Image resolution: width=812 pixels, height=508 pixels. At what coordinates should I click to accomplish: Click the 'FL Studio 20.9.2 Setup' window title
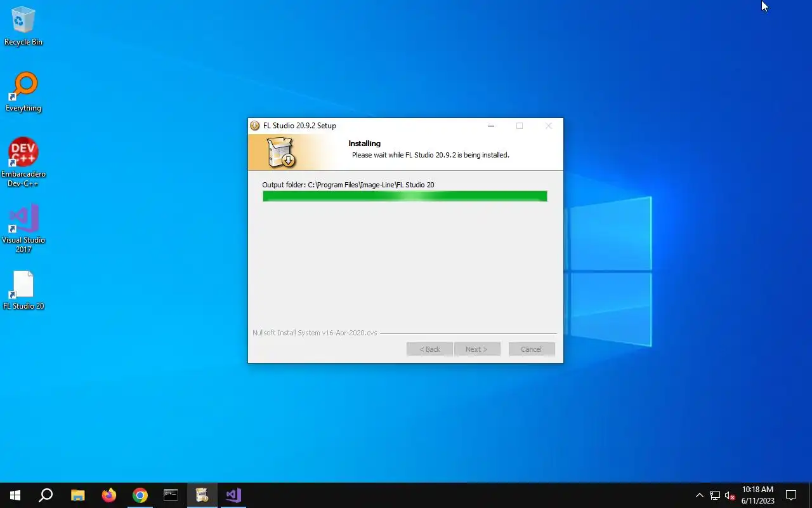pyautogui.click(x=299, y=126)
